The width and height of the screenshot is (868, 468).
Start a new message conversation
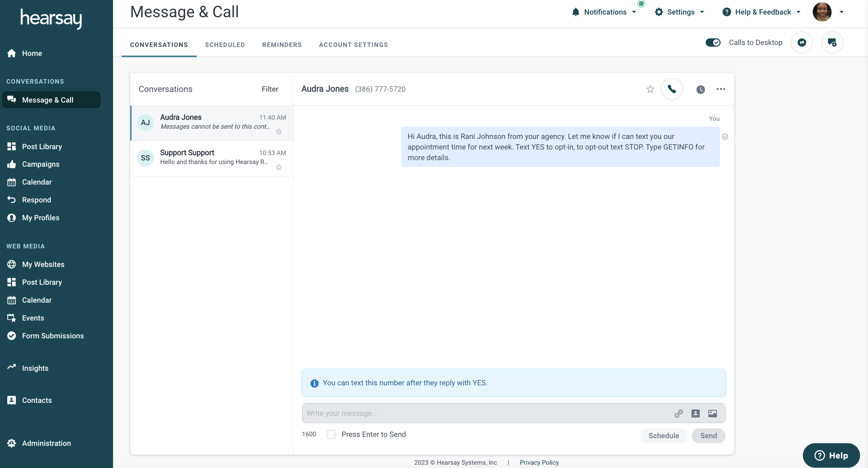(832, 42)
